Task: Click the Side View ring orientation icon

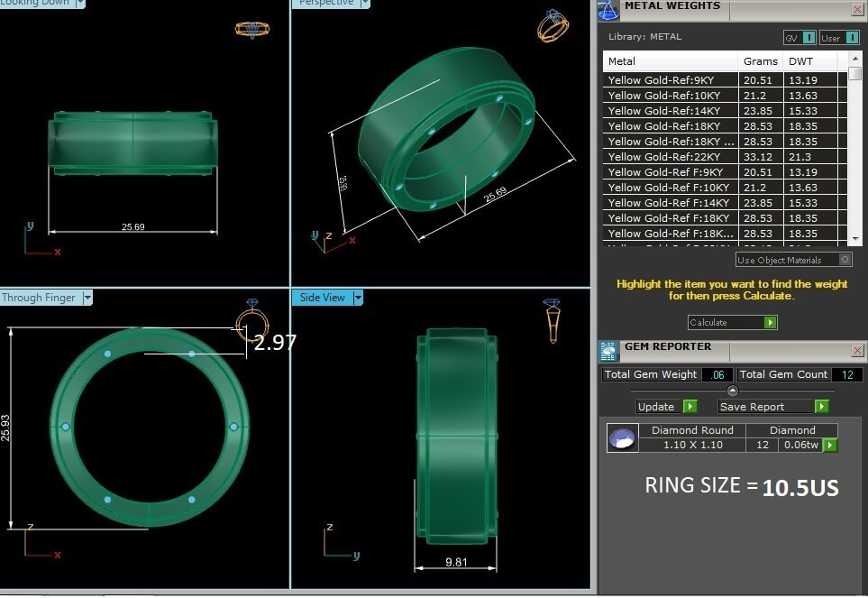Action: (553, 320)
